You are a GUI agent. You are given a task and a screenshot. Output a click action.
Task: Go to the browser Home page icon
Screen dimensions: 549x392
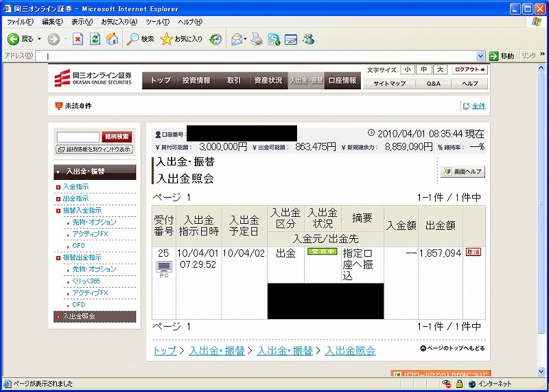click(x=112, y=39)
